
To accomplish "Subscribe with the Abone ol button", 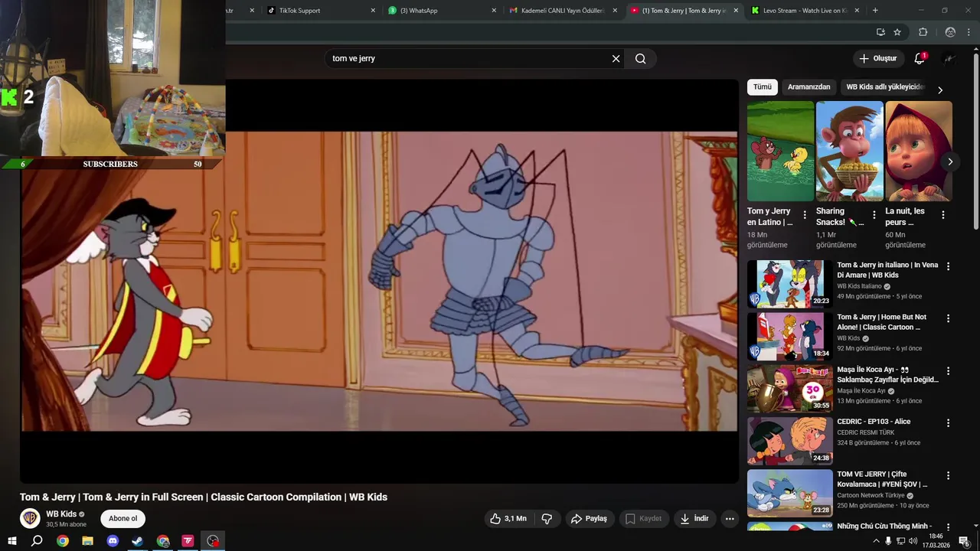I will coord(123,518).
